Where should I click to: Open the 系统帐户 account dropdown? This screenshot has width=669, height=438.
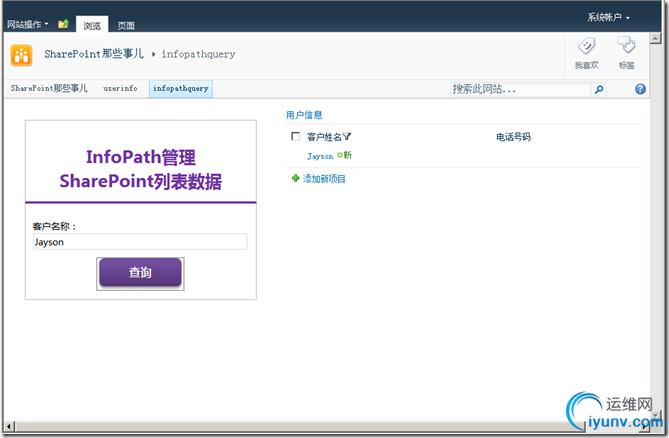tap(608, 17)
